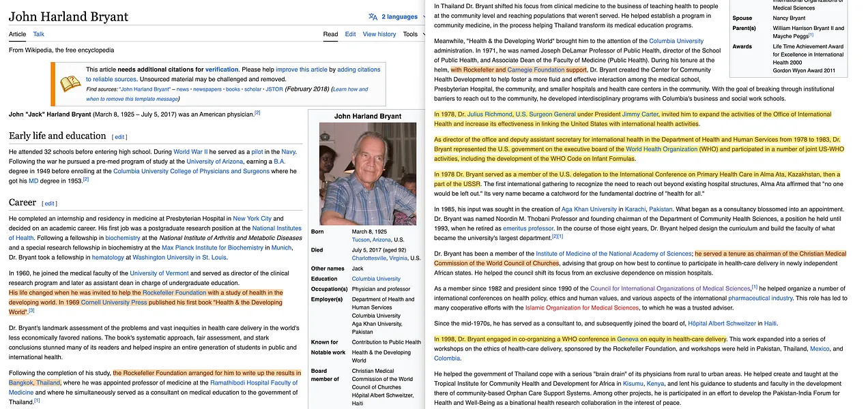Open the Colombia link
Viewport: 868px width, 409px height.
tap(447, 358)
